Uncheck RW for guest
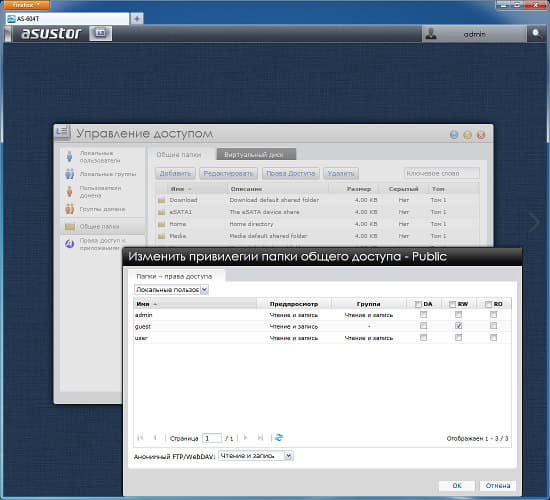550x500 pixels. (458, 326)
